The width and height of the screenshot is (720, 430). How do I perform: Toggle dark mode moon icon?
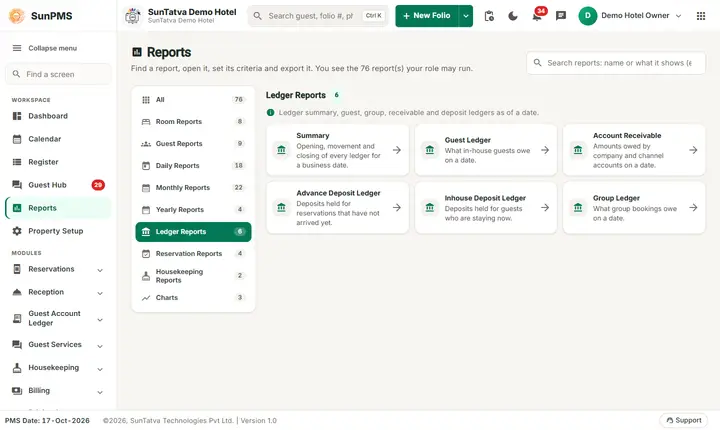pyautogui.click(x=513, y=16)
